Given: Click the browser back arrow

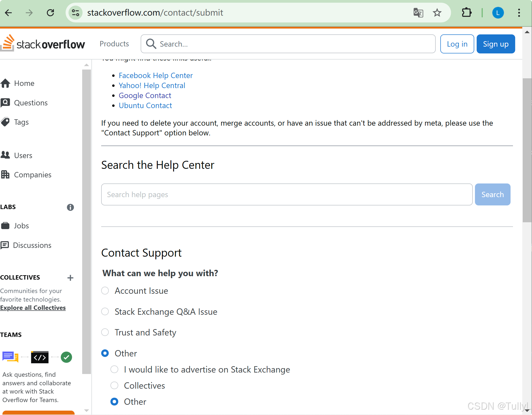Looking at the screenshot, I should point(9,13).
